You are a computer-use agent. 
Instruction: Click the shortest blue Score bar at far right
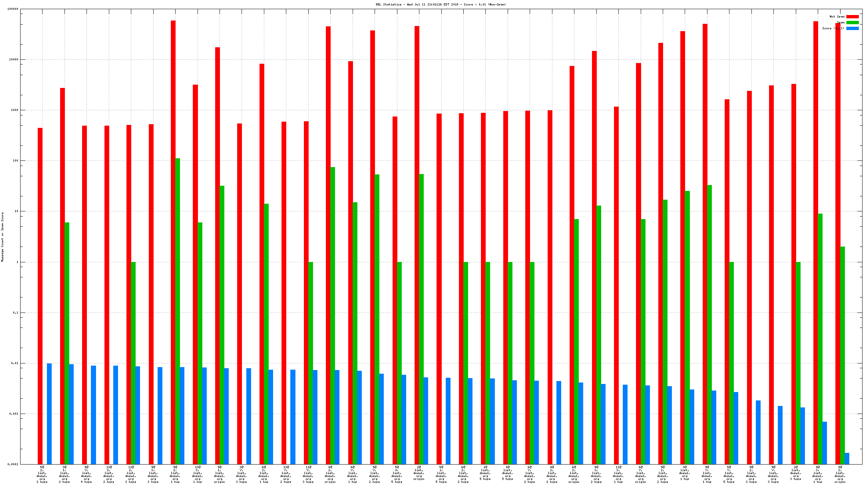coord(847,458)
